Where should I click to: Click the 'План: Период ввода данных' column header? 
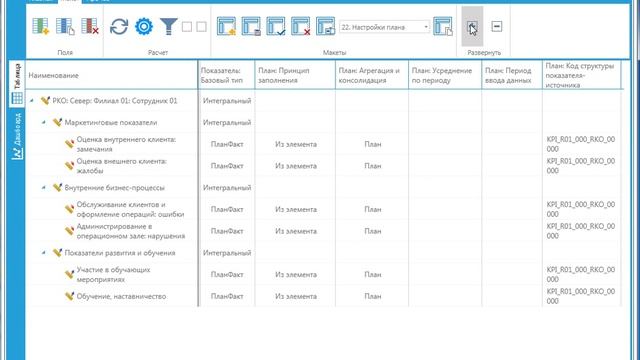512,75
